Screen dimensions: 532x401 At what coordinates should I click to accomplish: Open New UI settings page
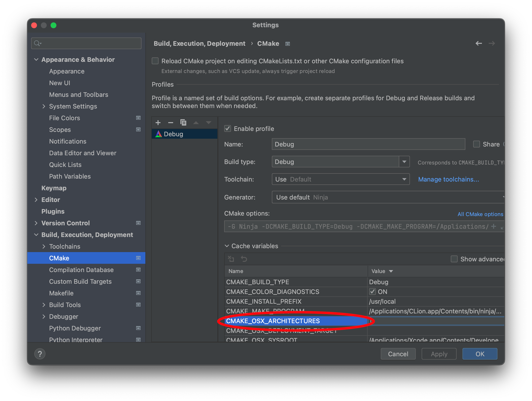pyautogui.click(x=60, y=83)
